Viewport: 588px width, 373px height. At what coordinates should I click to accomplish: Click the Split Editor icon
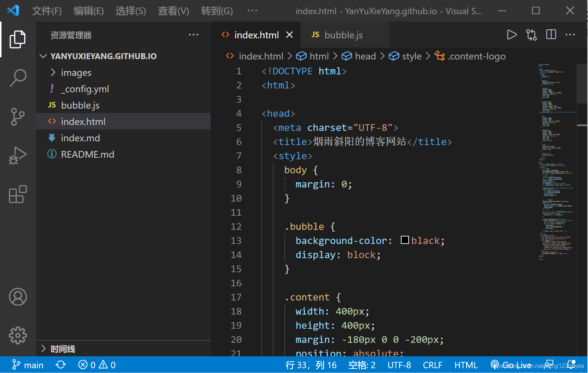pos(551,35)
